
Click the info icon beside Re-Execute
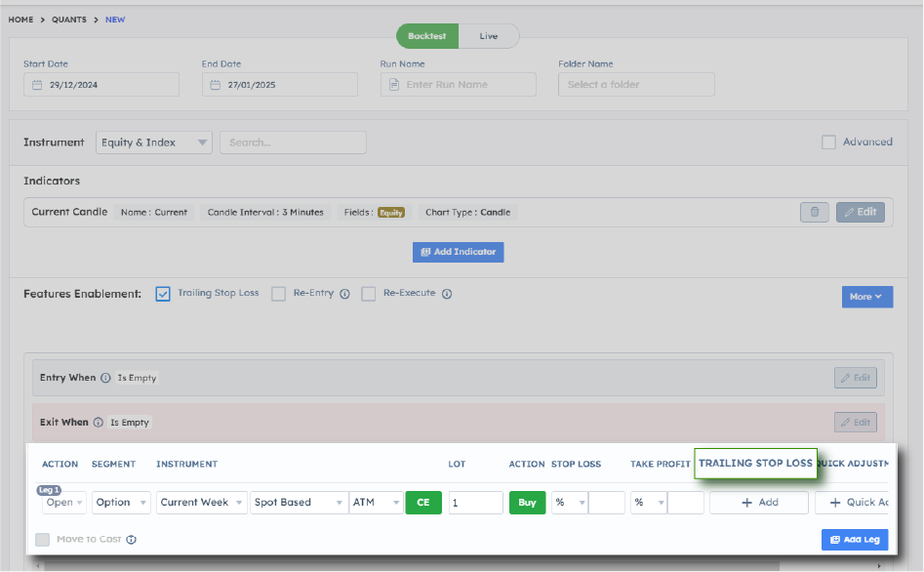(447, 294)
